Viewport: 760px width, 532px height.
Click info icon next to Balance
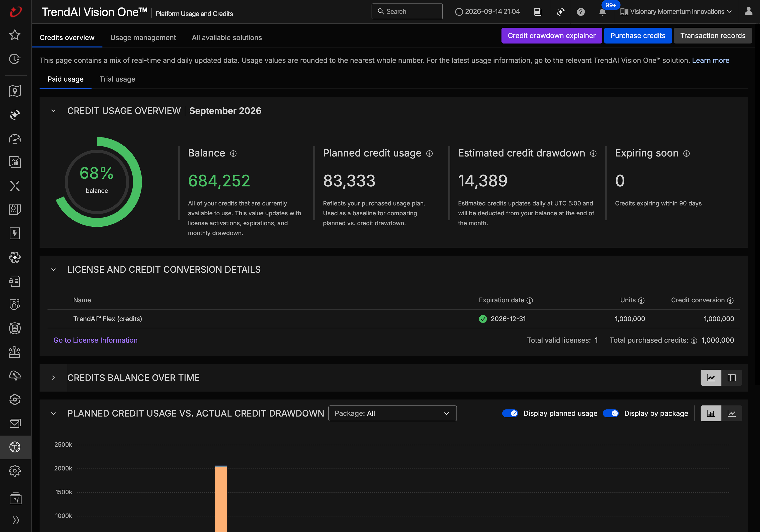[x=233, y=154]
